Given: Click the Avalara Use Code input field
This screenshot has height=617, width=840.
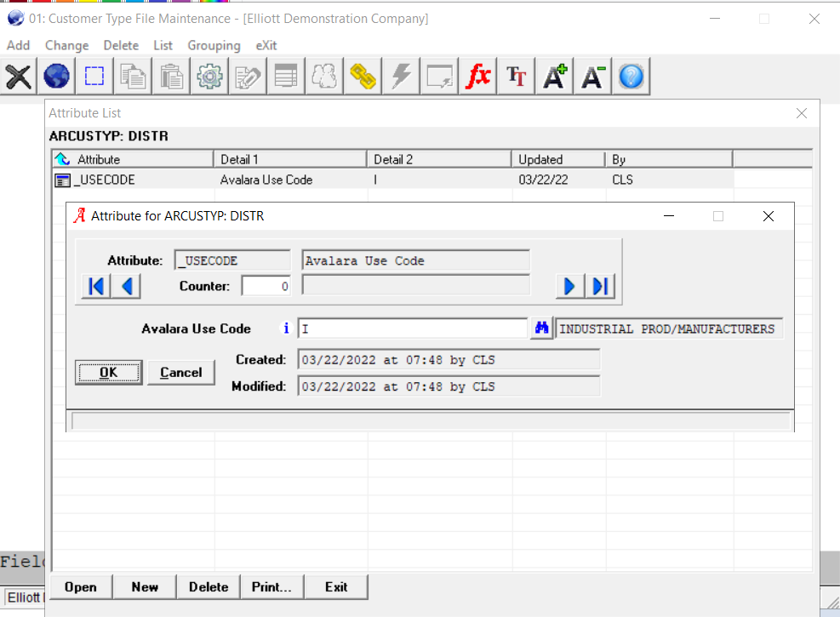Looking at the screenshot, I should [413, 328].
